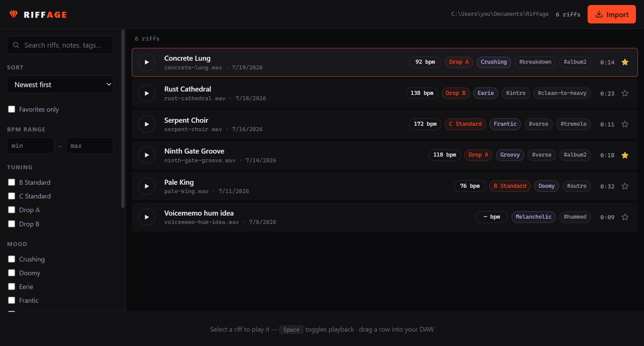Click the search magnifier icon
644x346 pixels.
(x=16, y=45)
